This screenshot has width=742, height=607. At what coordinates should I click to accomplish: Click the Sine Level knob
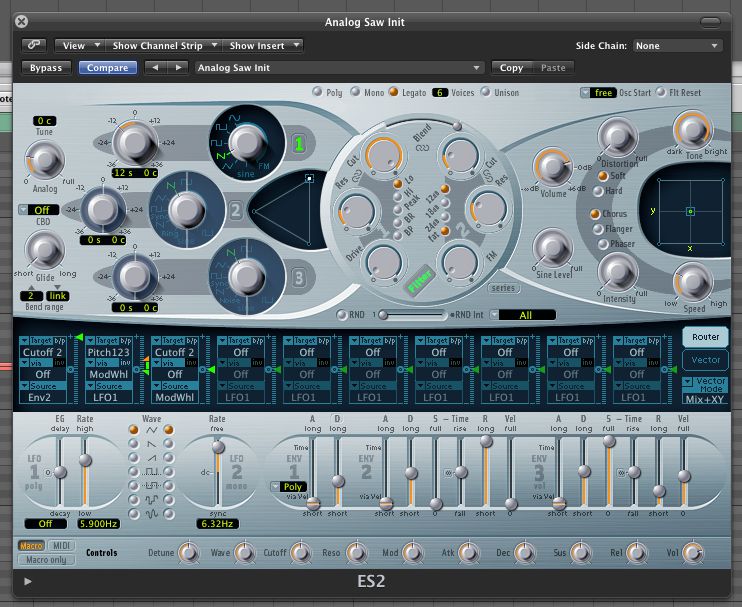[x=552, y=247]
